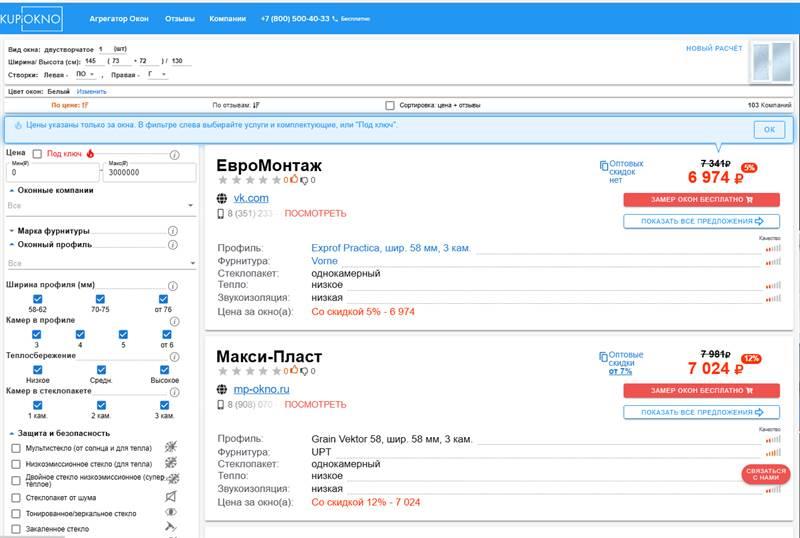Click globe icon next to vk.com

click(x=222, y=198)
